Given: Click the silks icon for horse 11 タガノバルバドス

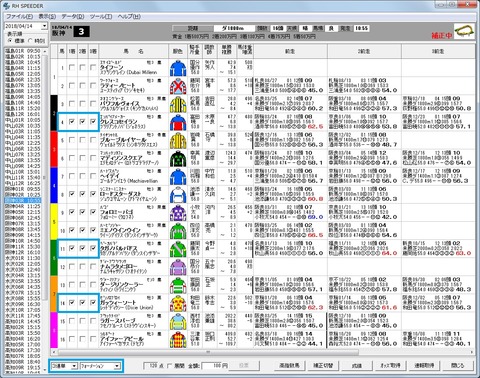Looking at the screenshot, I should [x=178, y=249].
